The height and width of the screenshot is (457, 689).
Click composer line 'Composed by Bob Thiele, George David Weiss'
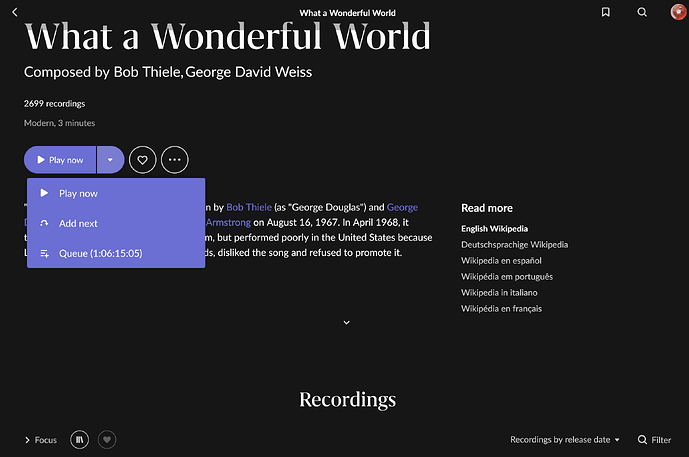(168, 72)
